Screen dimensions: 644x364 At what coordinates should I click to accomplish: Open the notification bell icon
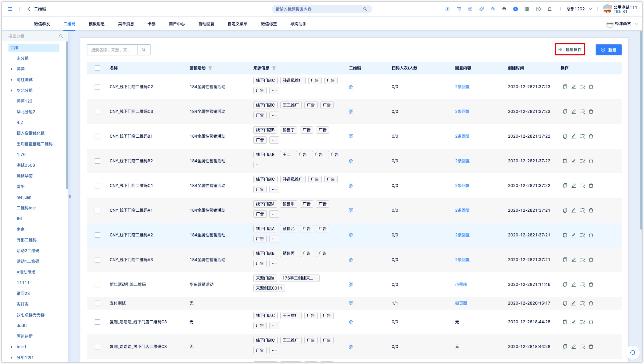550,9
